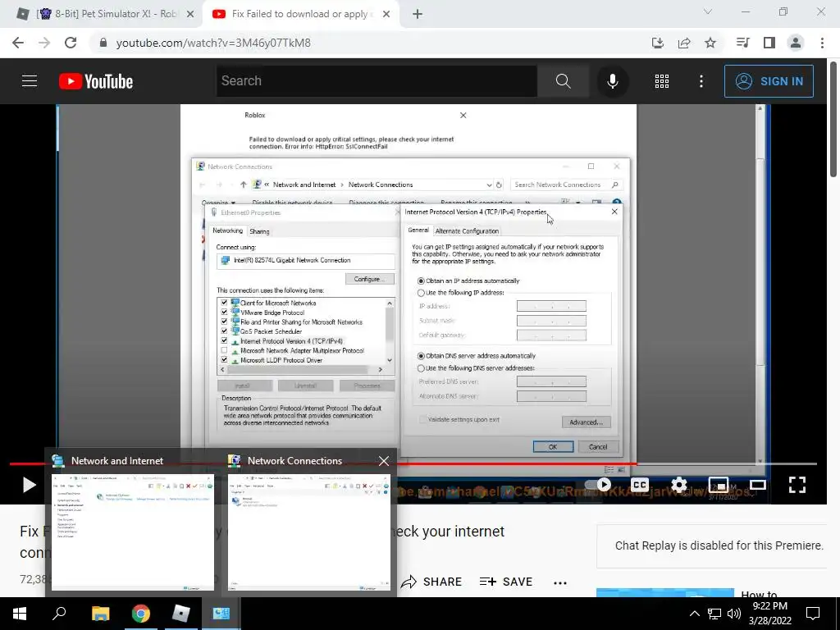Image resolution: width=840 pixels, height=630 pixels.
Task: Open the YouTube apps grid icon
Action: pyautogui.click(x=662, y=81)
